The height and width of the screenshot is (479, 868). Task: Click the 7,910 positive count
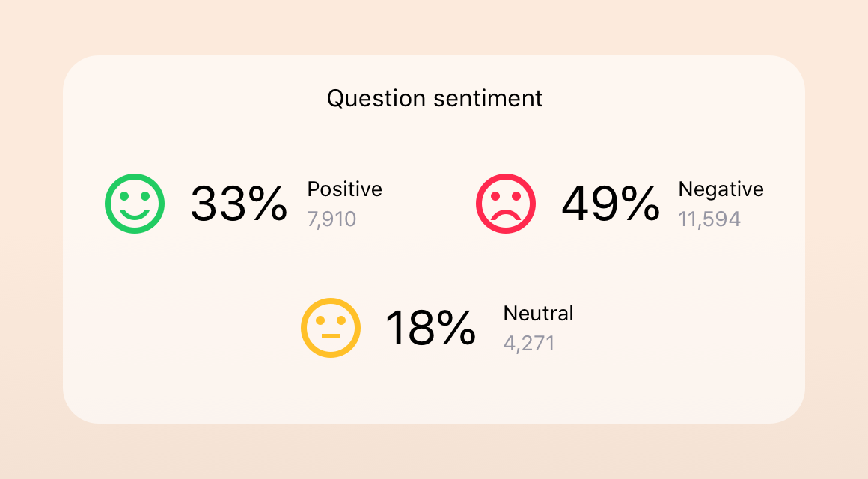(331, 219)
